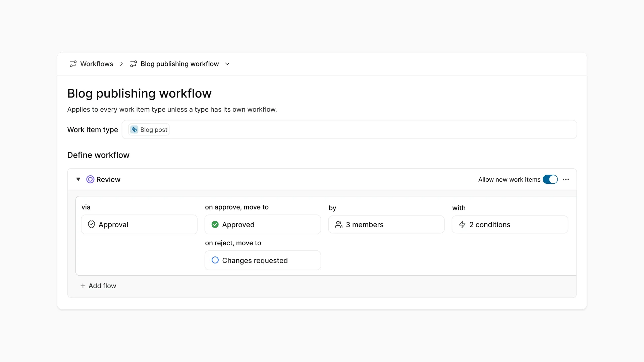Click the 'on approve, move to' label

pos(237,207)
